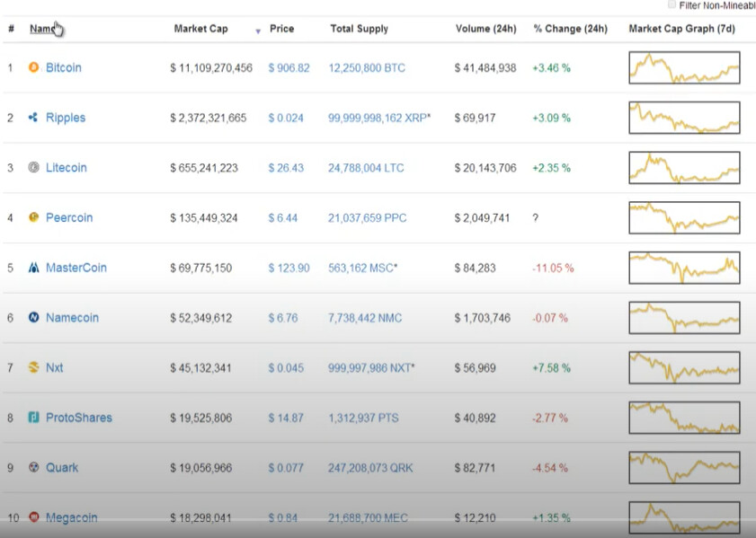
Task: Sort by the % Change (24h) header
Action: pos(571,29)
